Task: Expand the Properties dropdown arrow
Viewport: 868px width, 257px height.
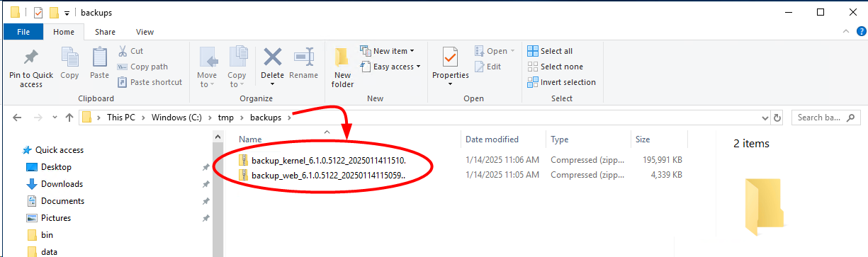Action: point(450,84)
